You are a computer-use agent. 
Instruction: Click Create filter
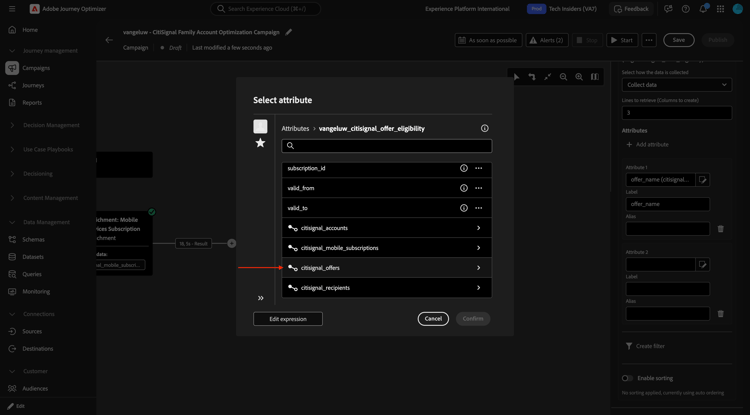[x=645, y=346]
